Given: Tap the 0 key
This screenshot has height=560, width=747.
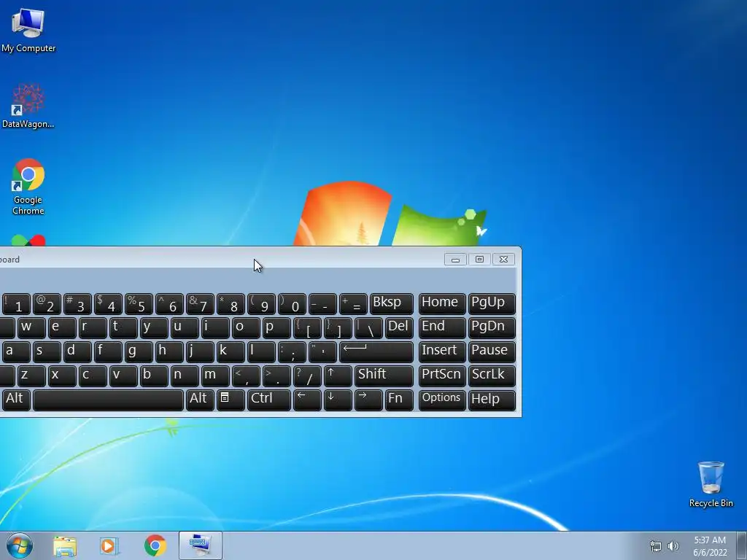Looking at the screenshot, I should pos(292,304).
